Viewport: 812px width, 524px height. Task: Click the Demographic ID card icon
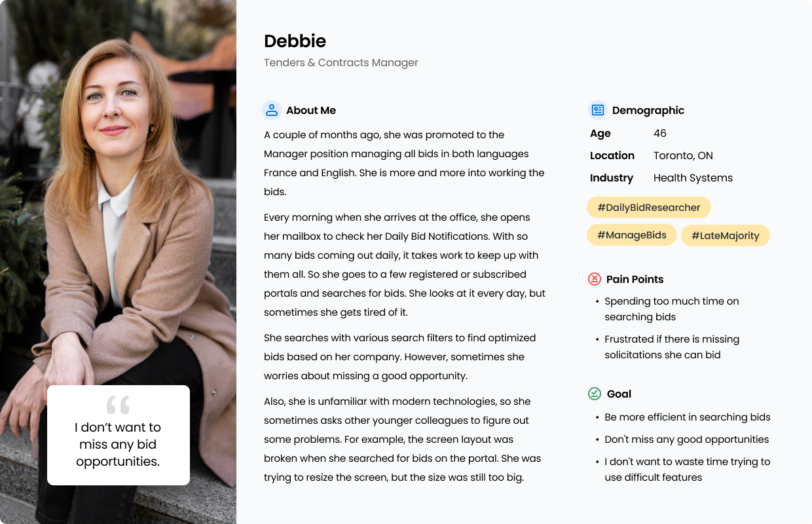pos(597,110)
